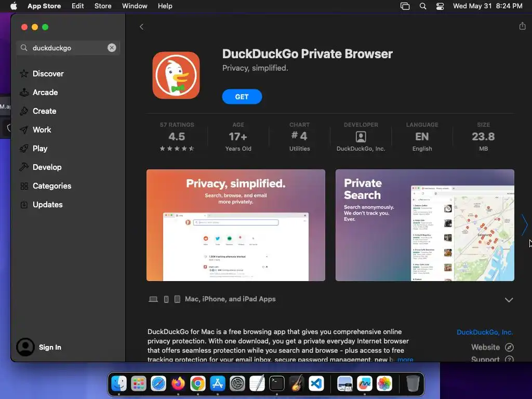Click the Sign In avatar icon
The width and height of the screenshot is (532, 399).
(25, 347)
